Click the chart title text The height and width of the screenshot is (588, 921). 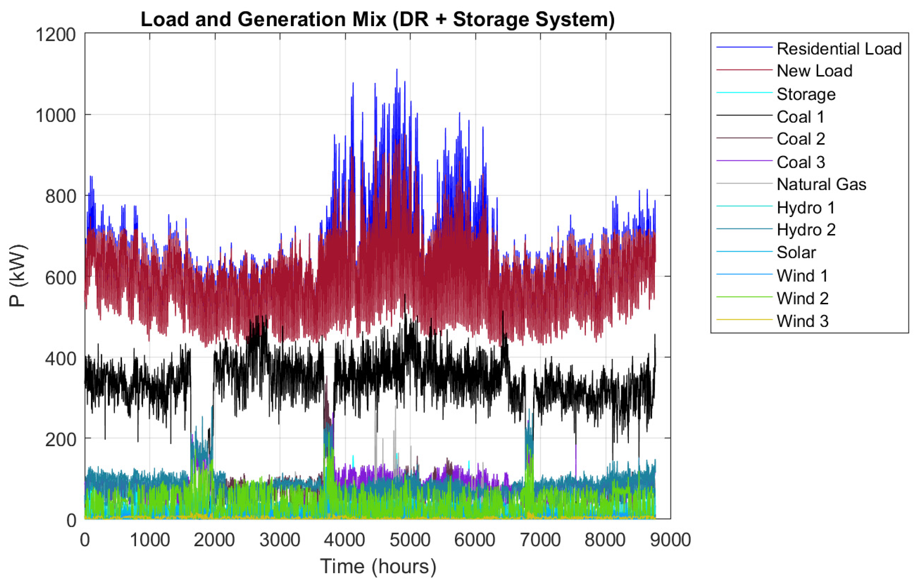377,19
